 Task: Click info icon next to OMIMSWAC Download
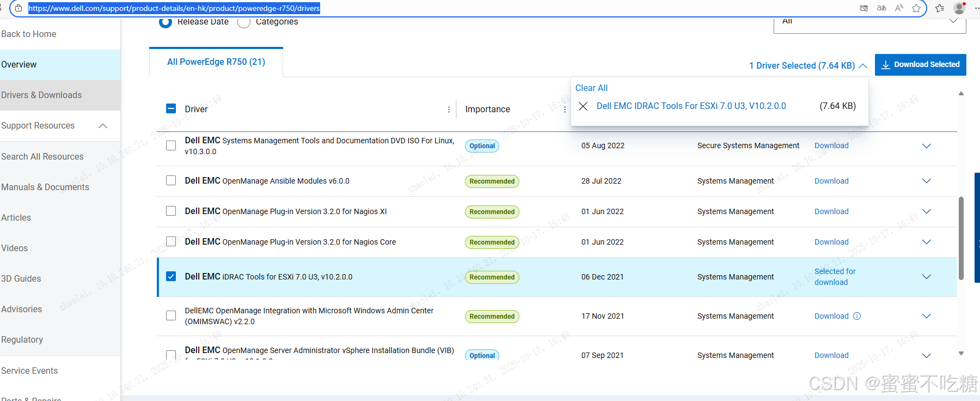pos(857,316)
